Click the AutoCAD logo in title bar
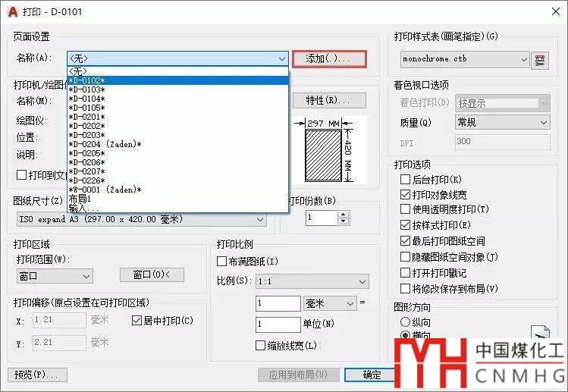 (13, 12)
